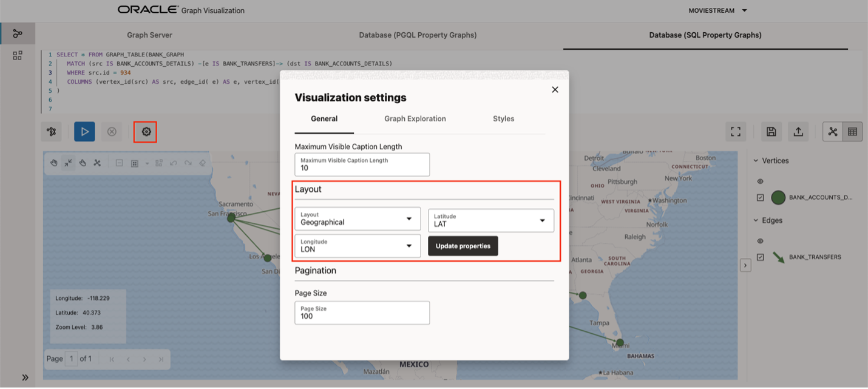
Task: Switch to the Graph Exploration settings tab
Action: (415, 118)
